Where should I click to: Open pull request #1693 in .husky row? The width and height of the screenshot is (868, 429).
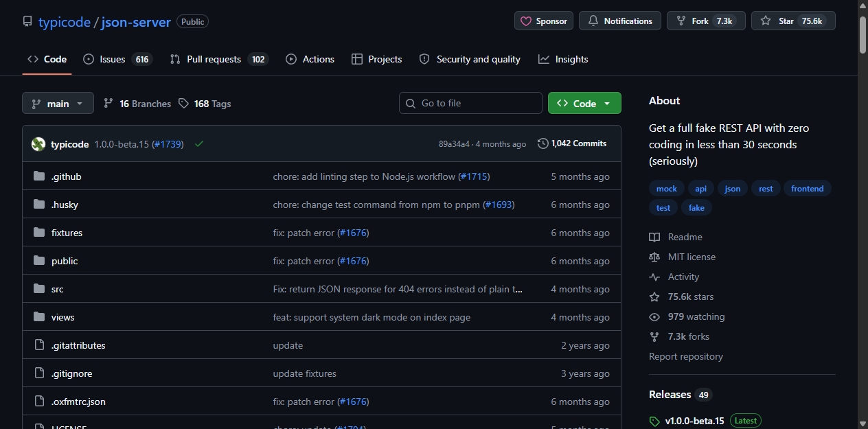point(499,205)
